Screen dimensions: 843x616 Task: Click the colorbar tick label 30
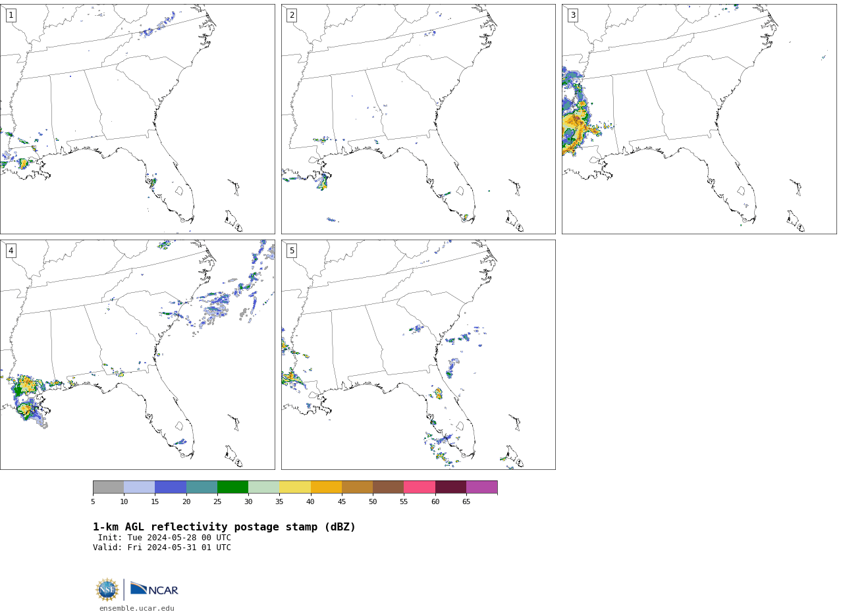[248, 502]
